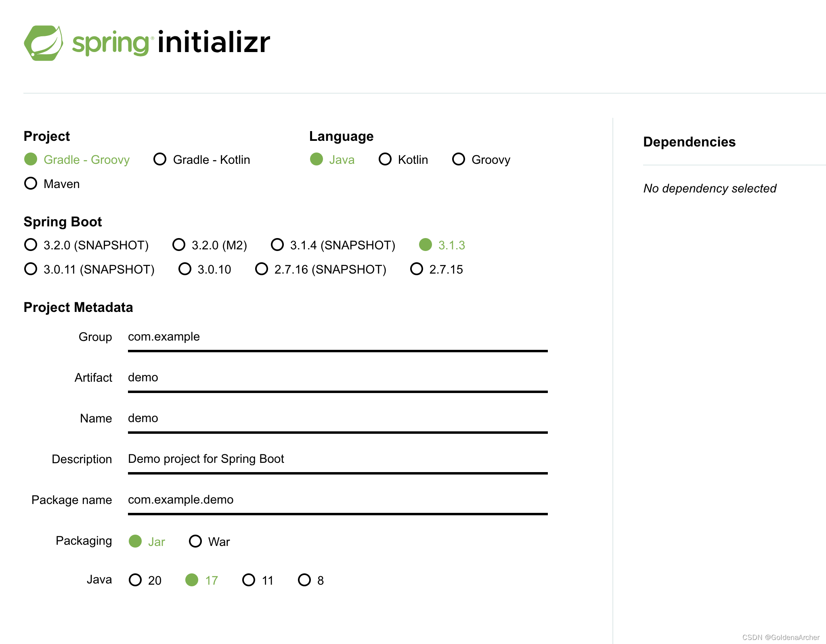Viewport: 826px width, 644px height.
Task: Pick Groovy as the language
Action: coord(481,159)
